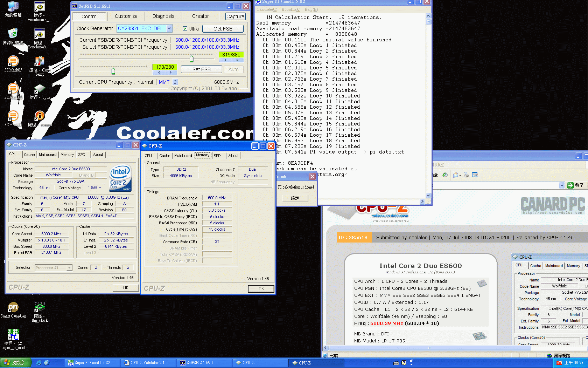The width and height of the screenshot is (588, 368).
Task: Click OK in the left CPU-Z window
Action: pyautogui.click(x=126, y=287)
